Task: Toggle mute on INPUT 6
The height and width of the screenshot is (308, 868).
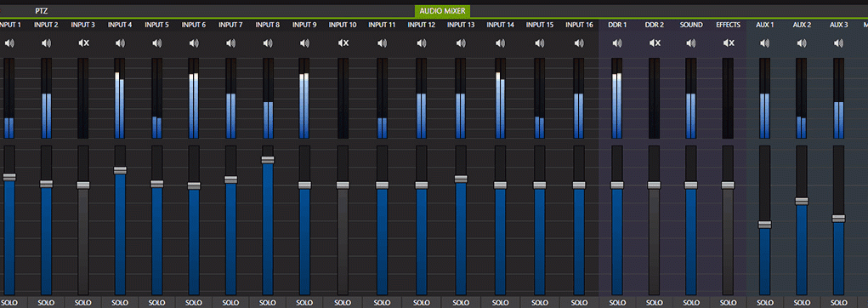Action: (194, 43)
